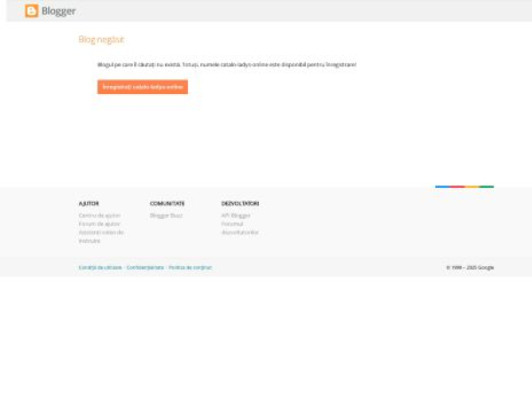Screen dimensions: 532x399
Task: Click the orange Blogger logo icon
Action: pyautogui.click(x=31, y=12)
